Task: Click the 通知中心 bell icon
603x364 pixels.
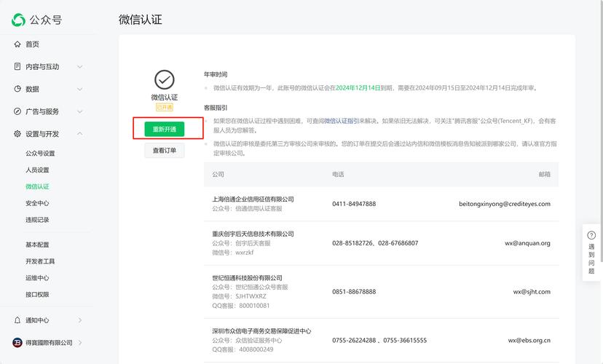Action: click(17, 320)
